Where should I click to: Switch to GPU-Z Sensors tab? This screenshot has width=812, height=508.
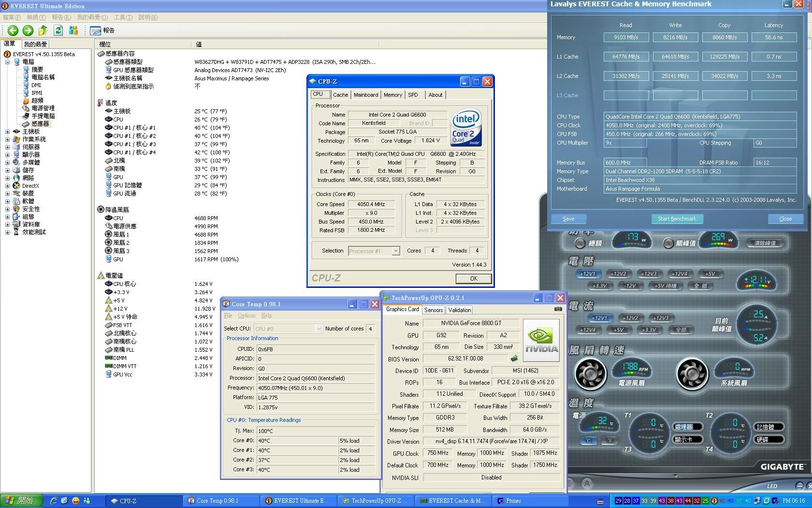pos(434,310)
